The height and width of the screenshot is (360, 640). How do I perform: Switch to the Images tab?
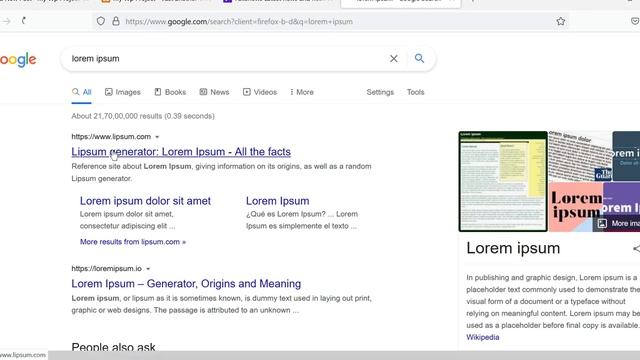tap(122, 92)
